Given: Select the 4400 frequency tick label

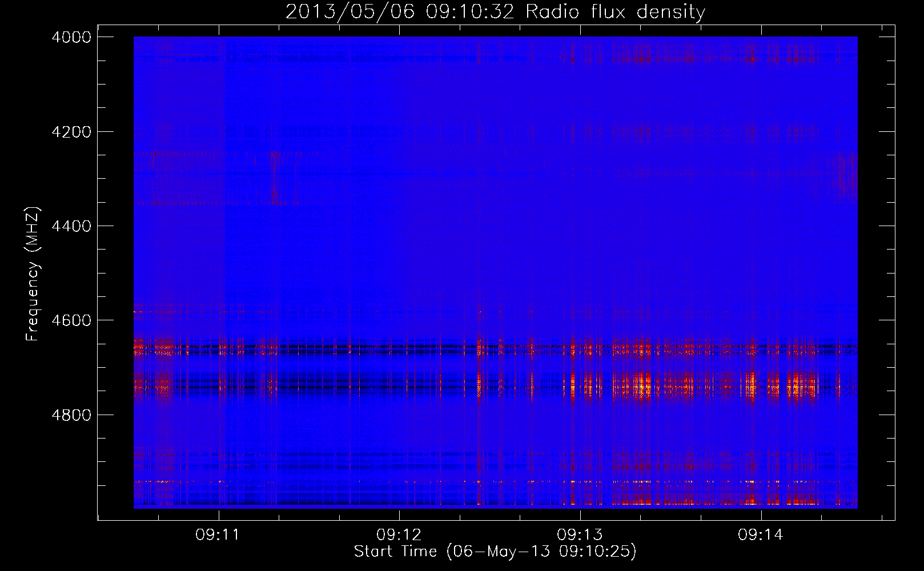Looking at the screenshot, I should (71, 226).
